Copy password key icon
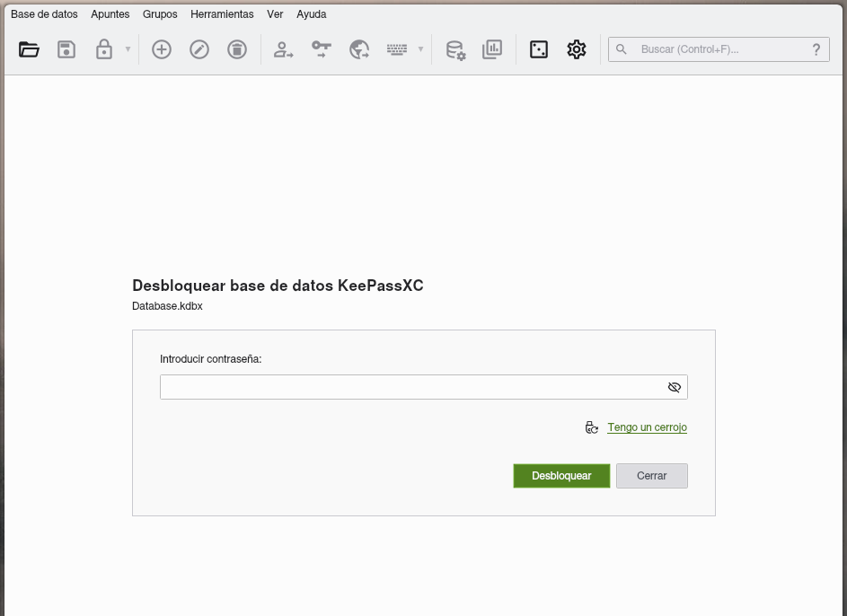The width and height of the screenshot is (847, 616). (322, 49)
